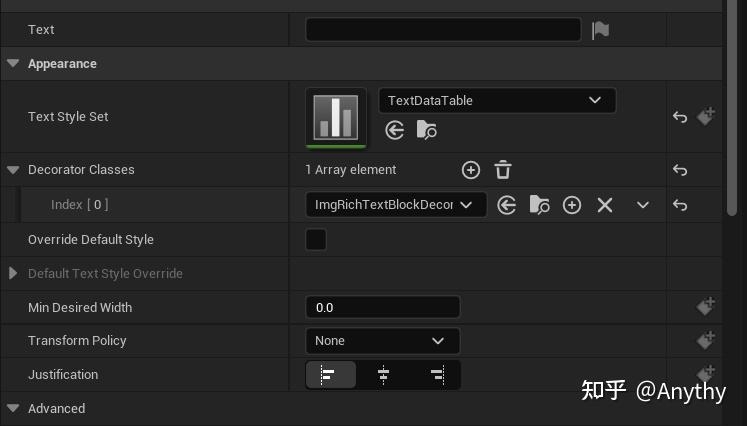Add element to Decorator Classes array
The height and width of the screenshot is (426, 747).
point(471,170)
